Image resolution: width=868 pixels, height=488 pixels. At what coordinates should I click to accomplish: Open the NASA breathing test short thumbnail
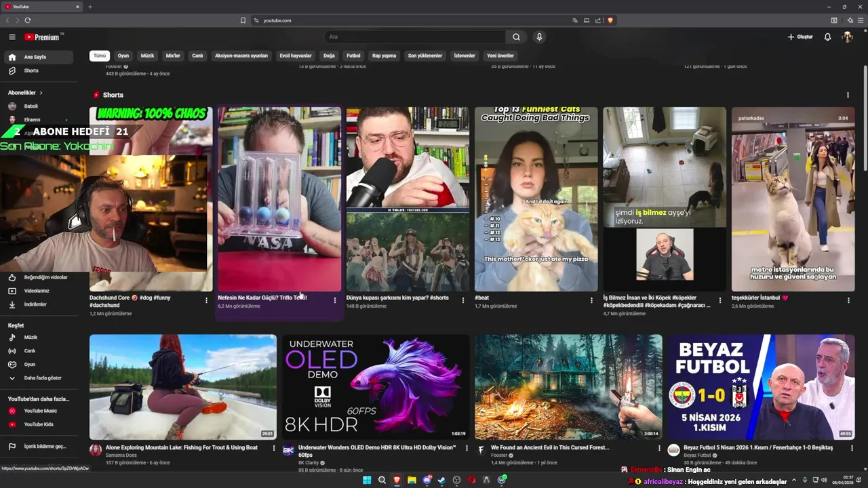point(279,199)
